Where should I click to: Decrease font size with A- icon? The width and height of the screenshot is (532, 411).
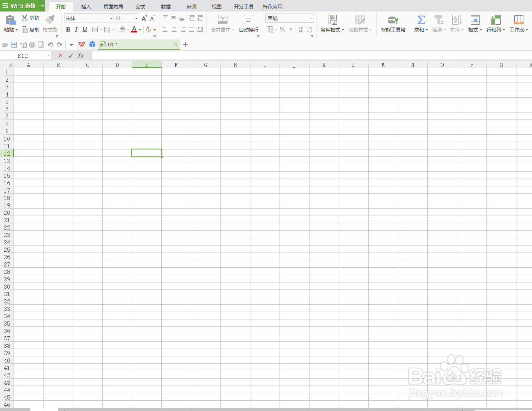point(152,18)
